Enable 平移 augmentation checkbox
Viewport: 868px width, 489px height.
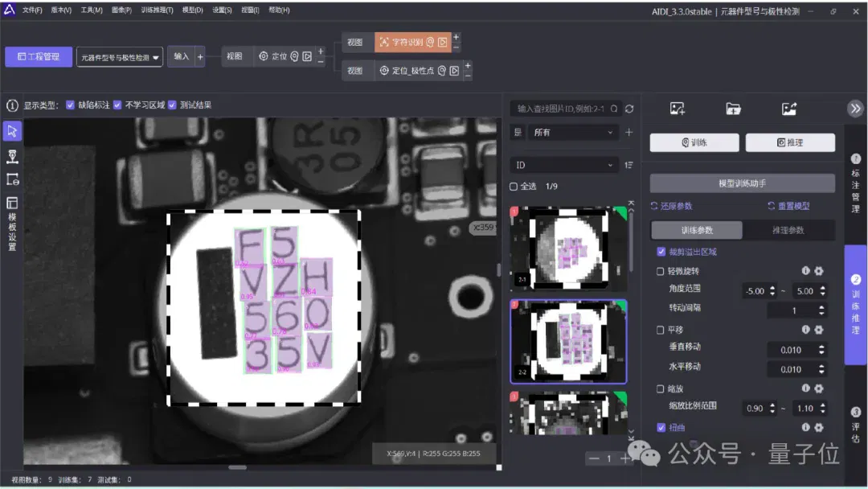pyautogui.click(x=661, y=330)
